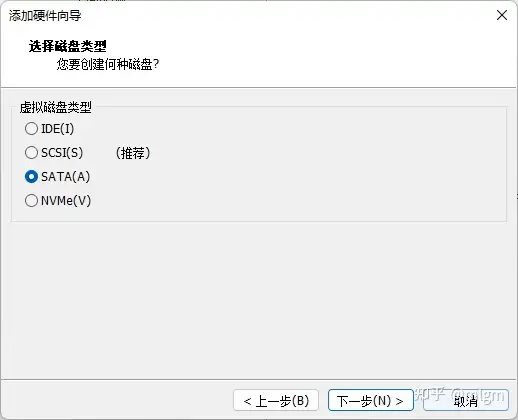This screenshot has height=420, width=518.
Task: Click the SATA(A) text label
Action: coord(66,177)
